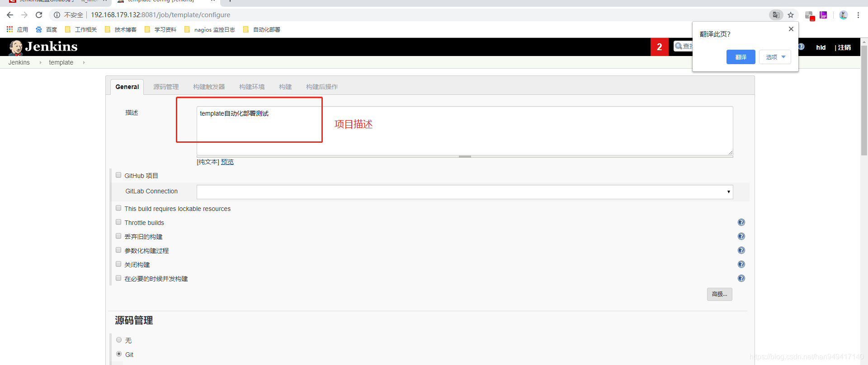Expand the Jenkins breadcrumb arrow

(x=40, y=62)
